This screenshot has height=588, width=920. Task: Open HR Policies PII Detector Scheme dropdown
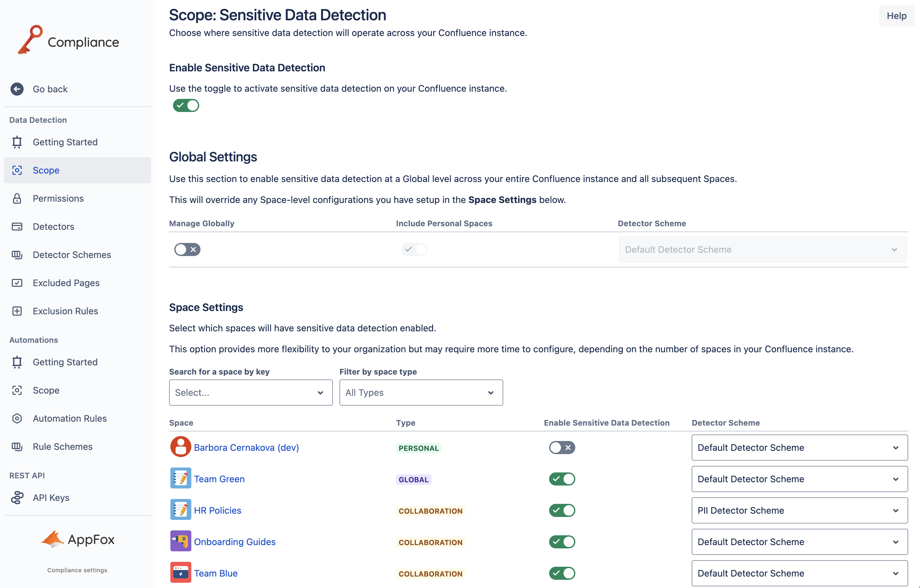[x=799, y=510]
